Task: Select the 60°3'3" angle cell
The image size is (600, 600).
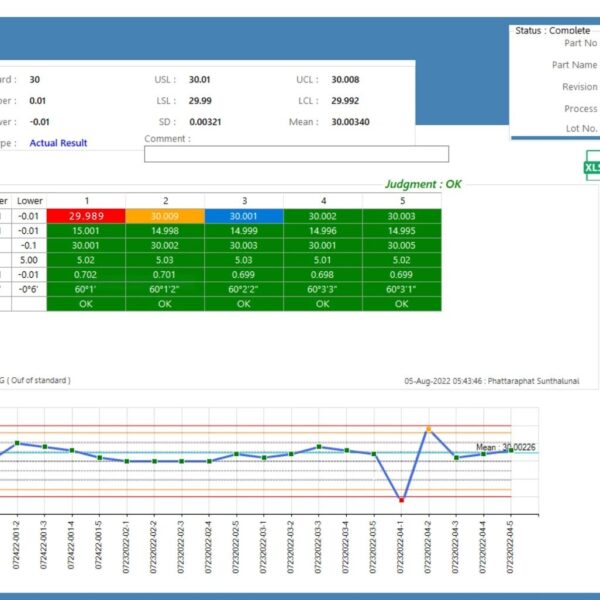Action: 322,288
